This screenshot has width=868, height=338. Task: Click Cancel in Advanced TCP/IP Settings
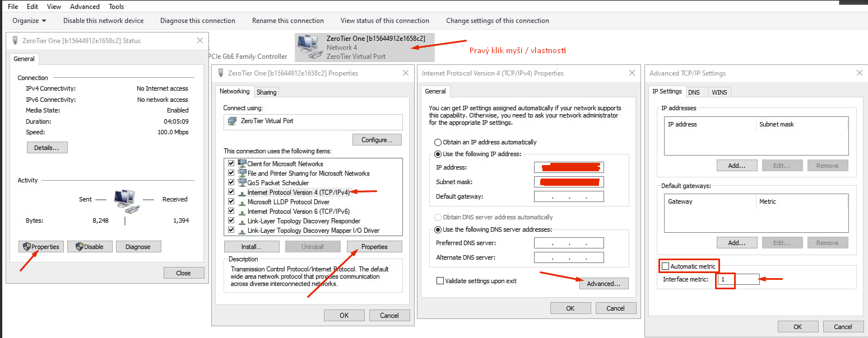tap(843, 327)
